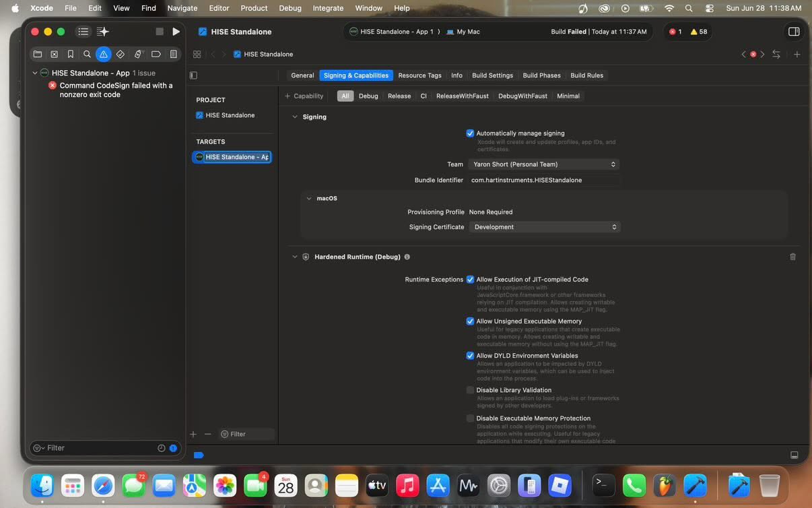Open the navigator filter options dropdown

tap(39, 448)
